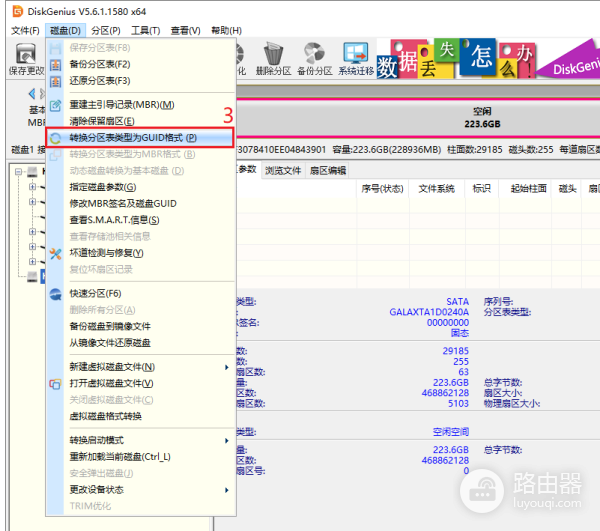This screenshot has width=600, height=531.
Task: Click the Bad Track Detection wrench icon
Action: [x=56, y=253]
